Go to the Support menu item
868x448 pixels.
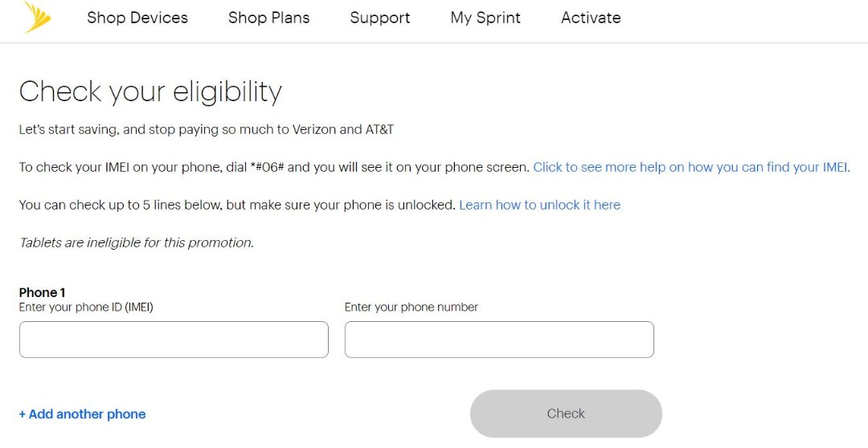[380, 18]
